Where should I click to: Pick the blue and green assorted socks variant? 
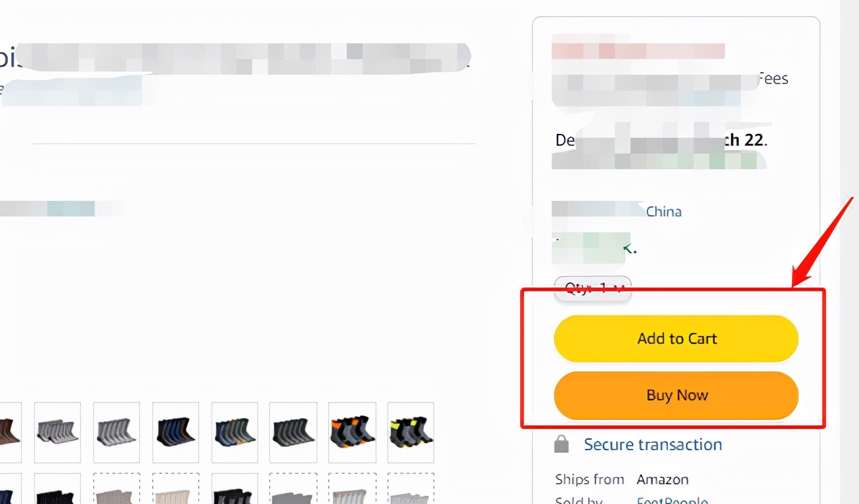coord(234,432)
